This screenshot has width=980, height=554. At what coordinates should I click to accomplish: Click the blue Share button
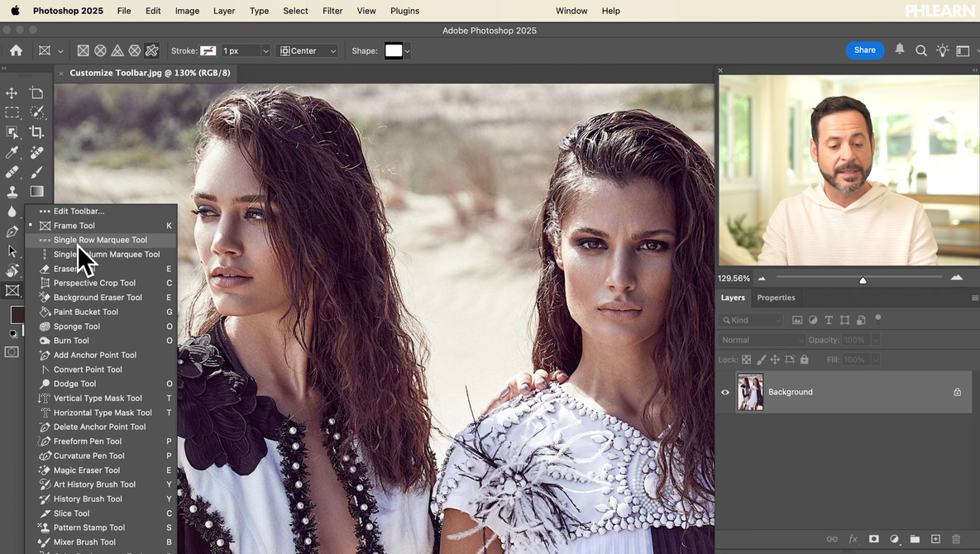pyautogui.click(x=864, y=50)
